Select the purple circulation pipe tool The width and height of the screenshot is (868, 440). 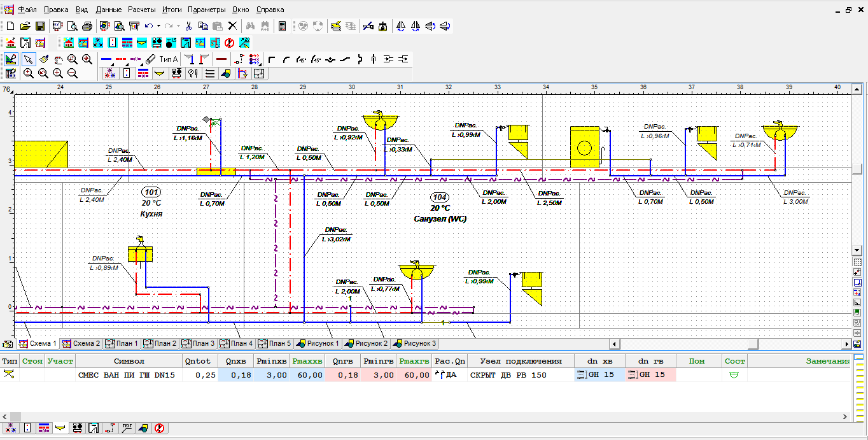pos(136,59)
